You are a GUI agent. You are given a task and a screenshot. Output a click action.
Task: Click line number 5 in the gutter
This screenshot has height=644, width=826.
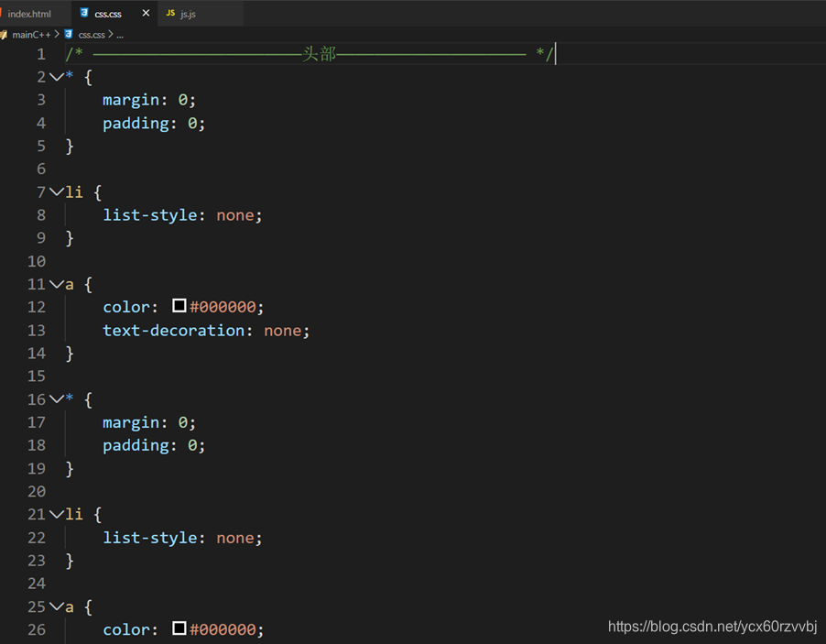click(41, 146)
